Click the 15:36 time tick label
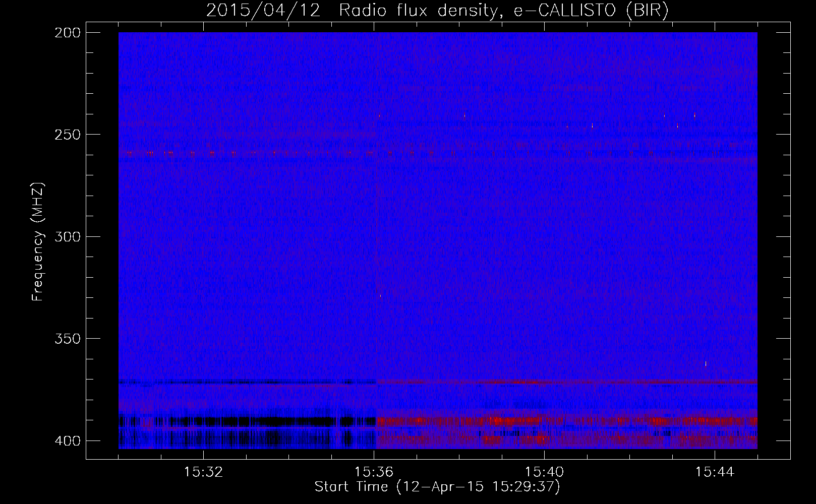 (374, 472)
